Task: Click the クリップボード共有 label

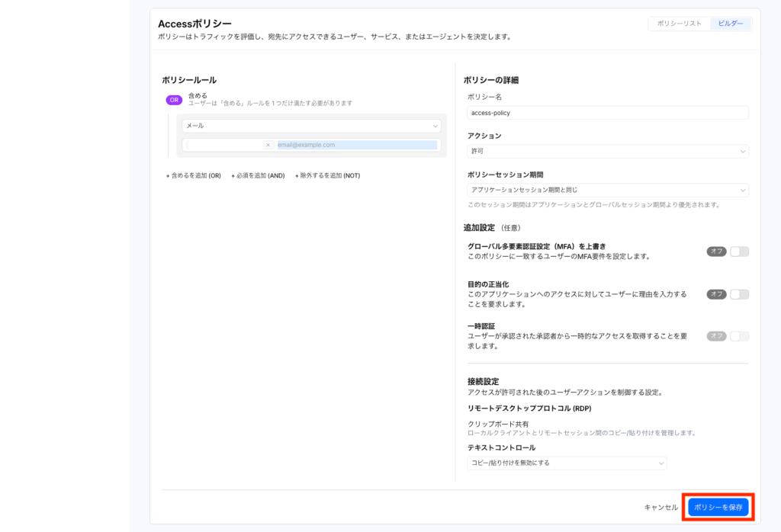Action: coord(498,424)
